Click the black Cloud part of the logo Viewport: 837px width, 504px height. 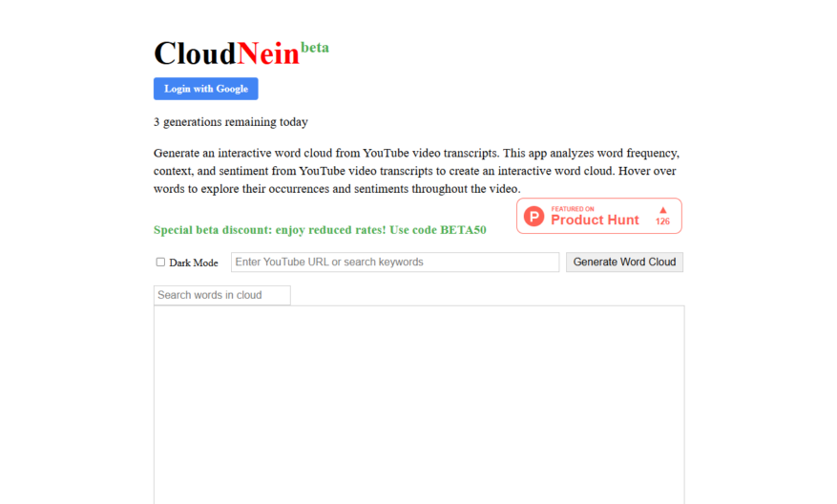tap(196, 53)
